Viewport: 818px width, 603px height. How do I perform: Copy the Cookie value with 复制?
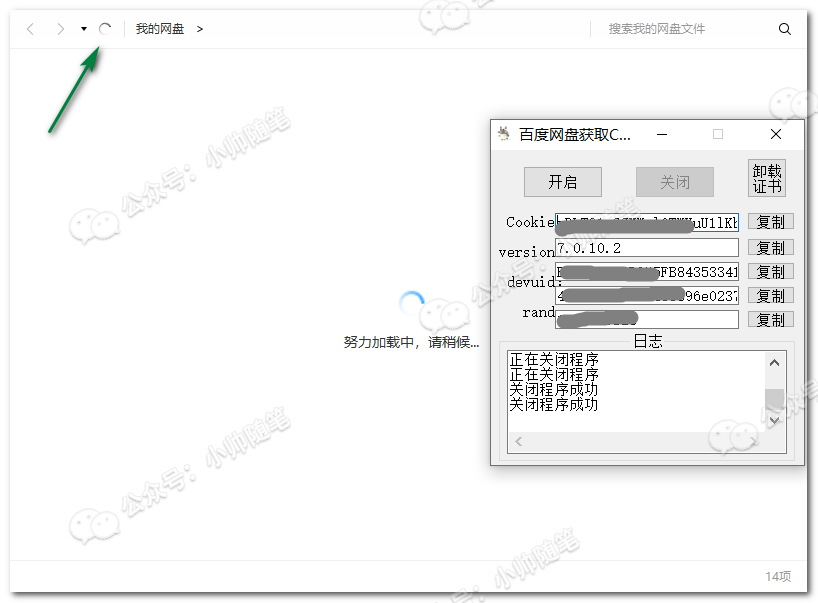771,222
